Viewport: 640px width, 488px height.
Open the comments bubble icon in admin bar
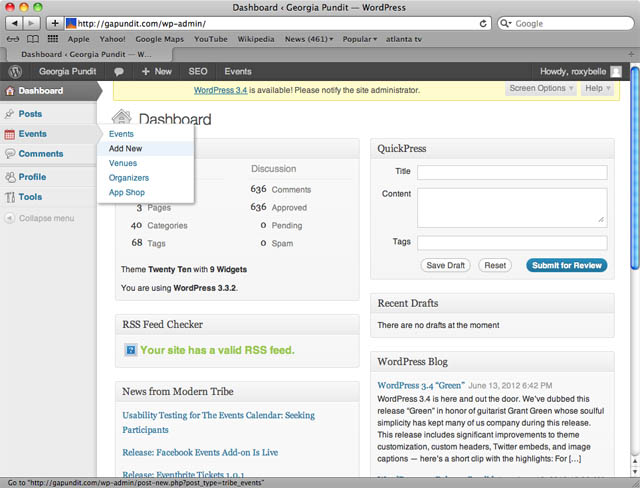(x=119, y=72)
